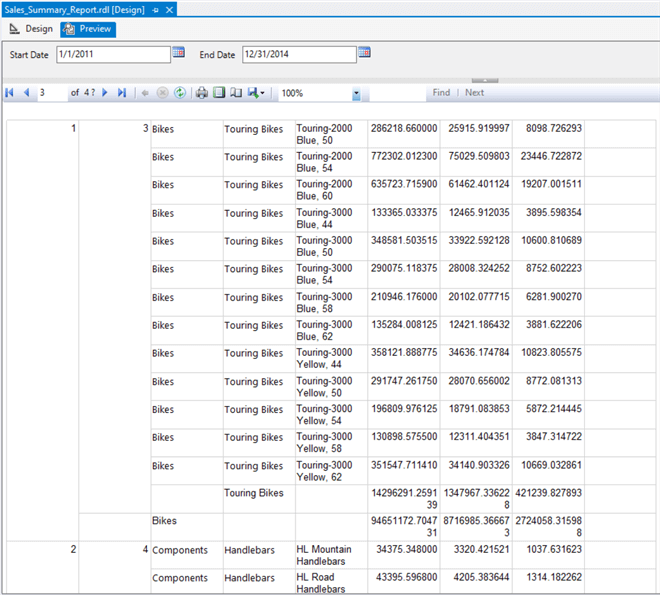Refresh the report
Screen dimensions: 660x595
[180, 93]
